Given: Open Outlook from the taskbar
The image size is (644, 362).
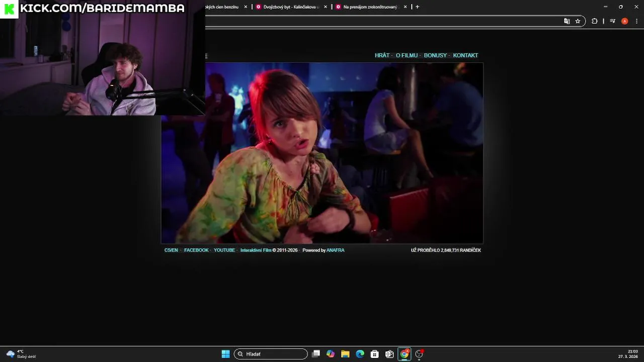Looking at the screenshot, I should coord(389,354).
